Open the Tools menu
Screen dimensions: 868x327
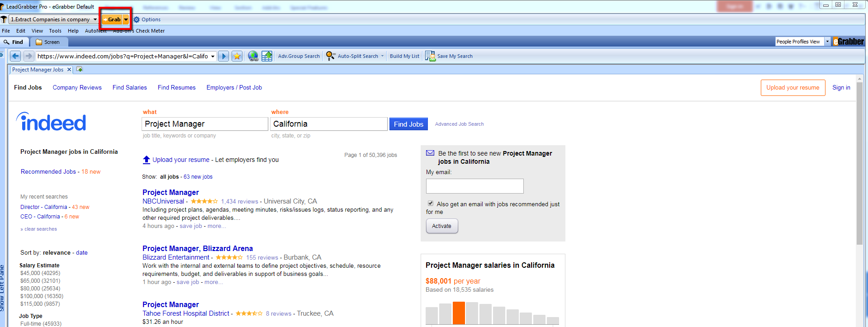55,31
